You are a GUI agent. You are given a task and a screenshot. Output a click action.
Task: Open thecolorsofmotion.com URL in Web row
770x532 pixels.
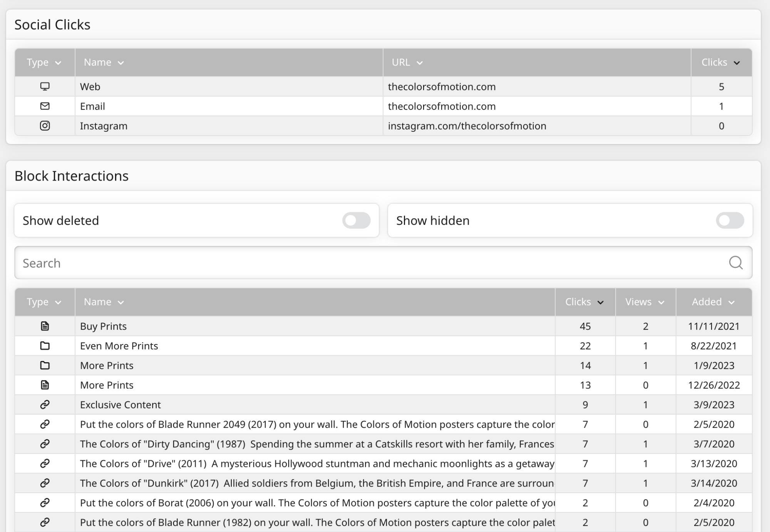click(442, 87)
